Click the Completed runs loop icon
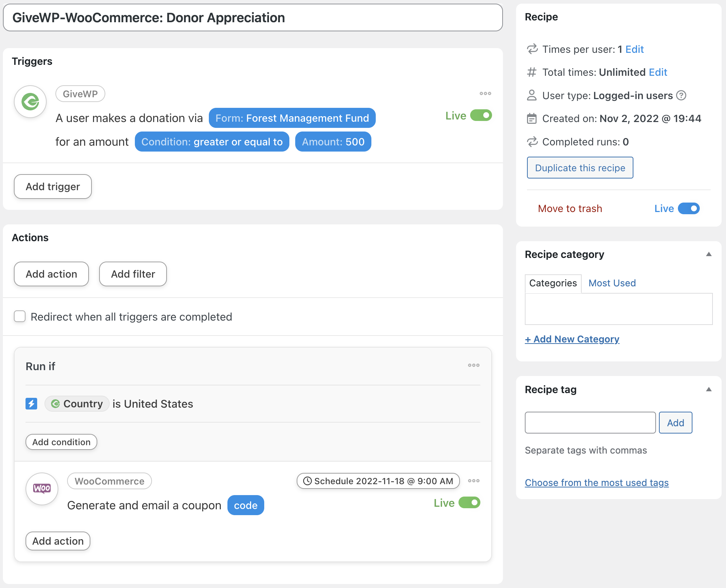Viewport: 726px width, 588px height. pyautogui.click(x=532, y=142)
